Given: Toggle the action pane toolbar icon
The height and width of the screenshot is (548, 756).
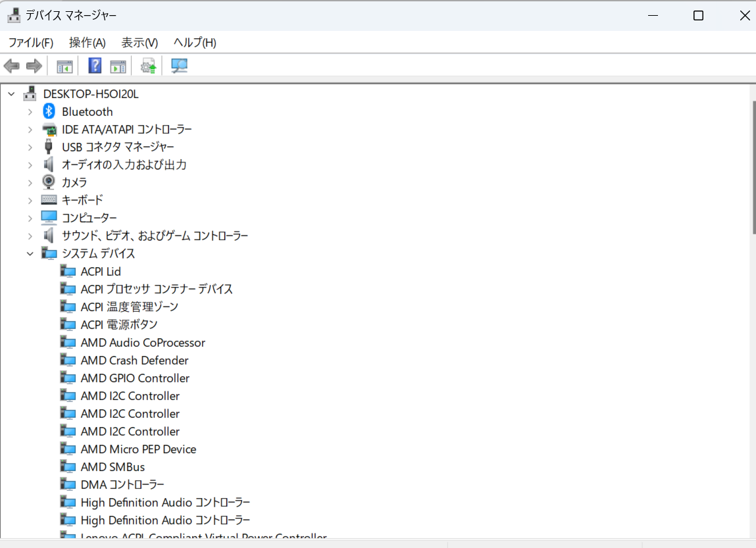Looking at the screenshot, I should 118,66.
